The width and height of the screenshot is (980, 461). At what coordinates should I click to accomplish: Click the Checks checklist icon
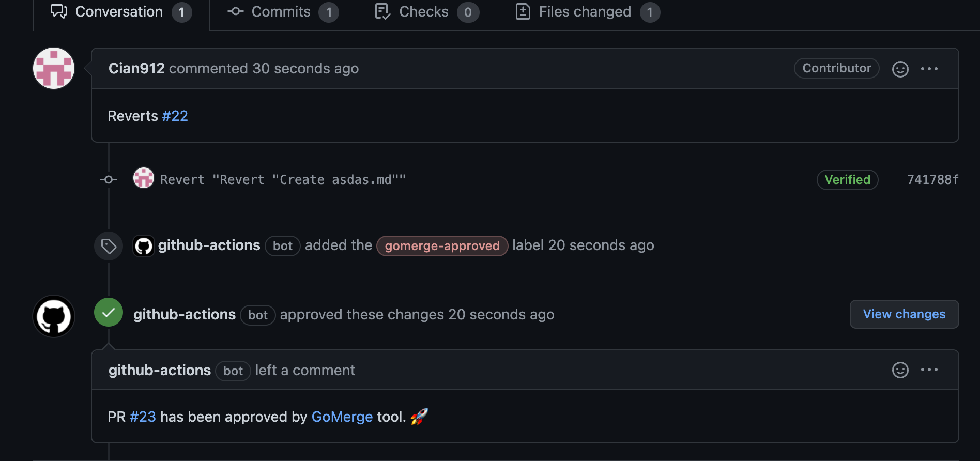[x=382, y=11]
